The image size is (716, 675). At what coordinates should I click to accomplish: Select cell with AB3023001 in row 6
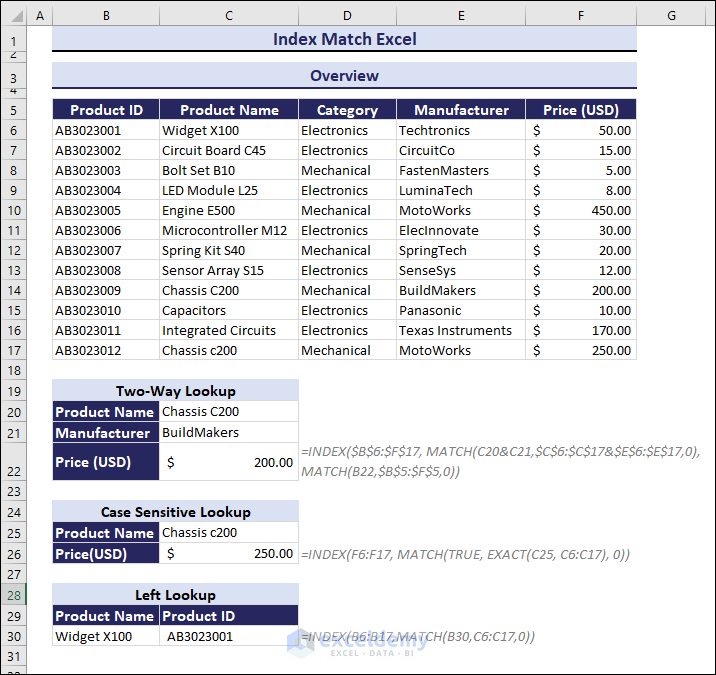pos(106,131)
